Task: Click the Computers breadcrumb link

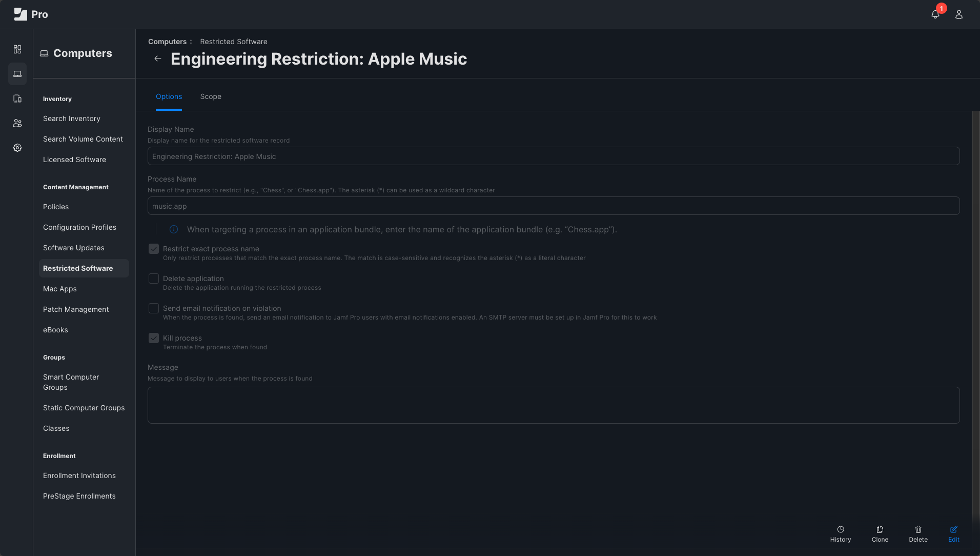Action: (168, 42)
